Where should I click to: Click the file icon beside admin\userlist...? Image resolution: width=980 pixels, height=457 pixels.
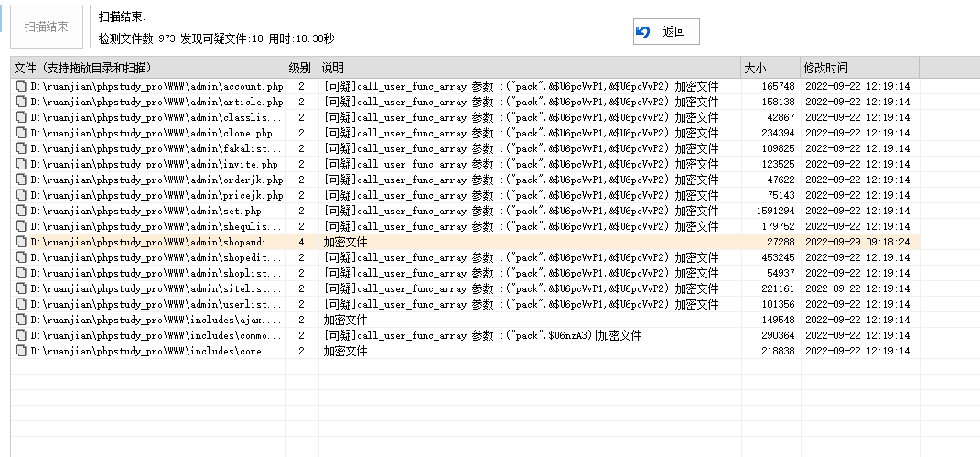(x=21, y=304)
